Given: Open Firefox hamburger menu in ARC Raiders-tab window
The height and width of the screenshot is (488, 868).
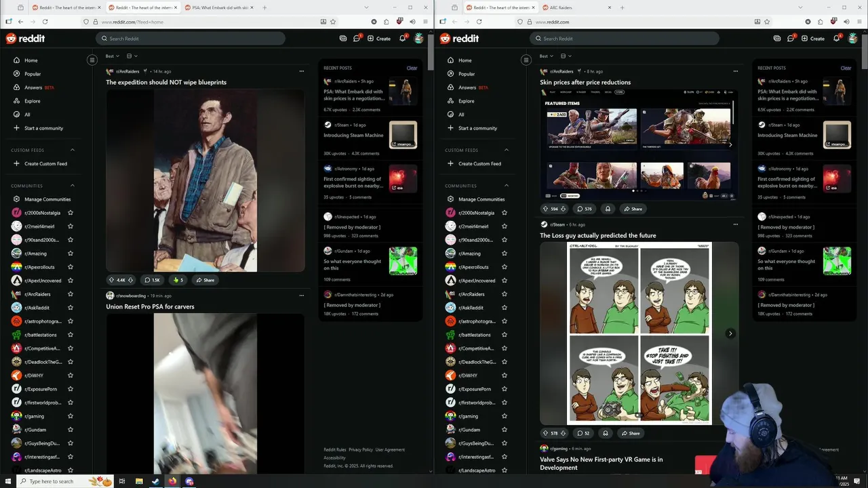Looking at the screenshot, I should coord(858,22).
